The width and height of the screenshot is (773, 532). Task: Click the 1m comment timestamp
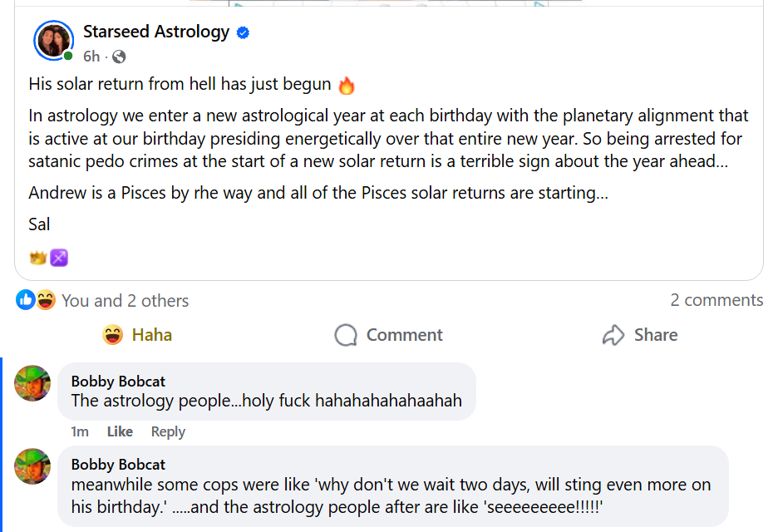pyautogui.click(x=80, y=431)
